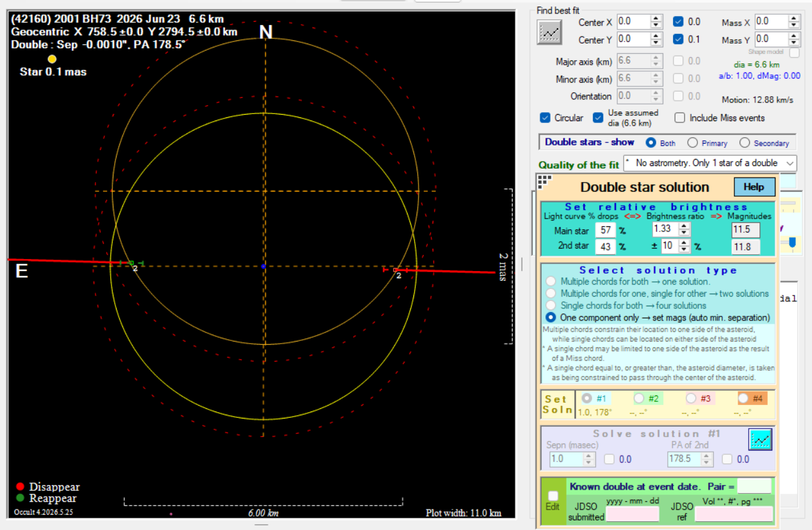This screenshot has height=530, width=812.
Task: Toggle Use assumed dia checkbox
Action: coord(598,118)
